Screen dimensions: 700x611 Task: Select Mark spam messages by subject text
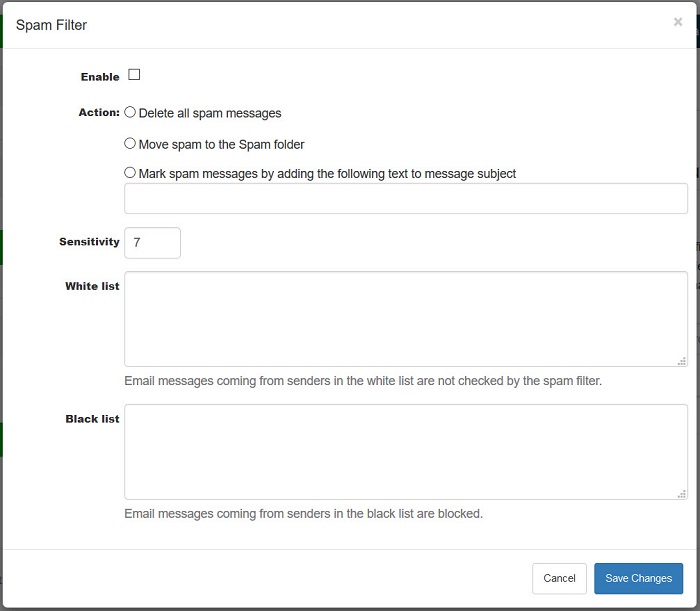[130, 172]
